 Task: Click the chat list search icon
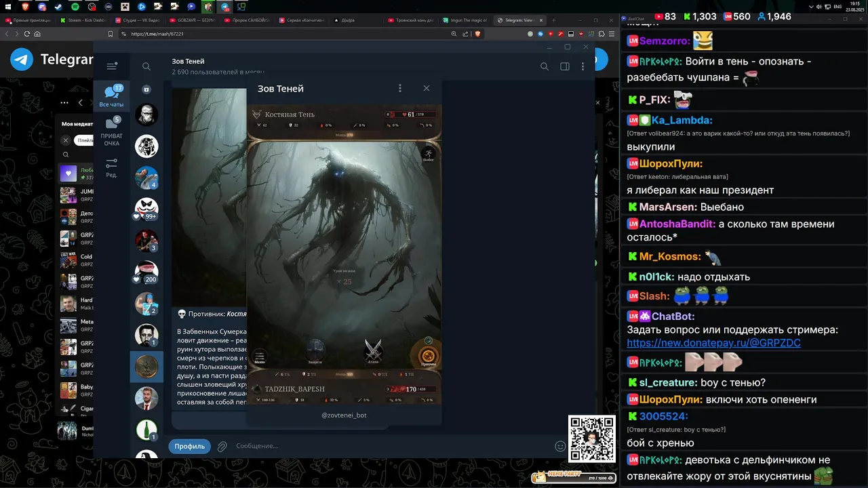pos(146,66)
